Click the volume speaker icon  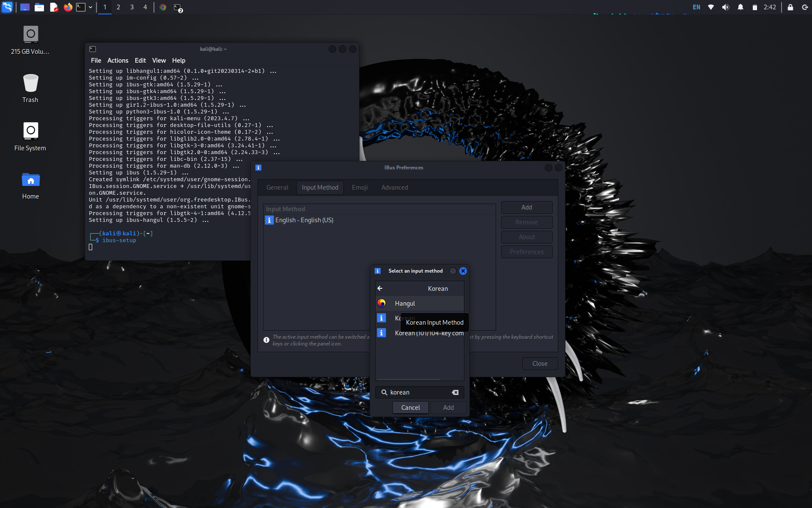[x=726, y=7]
